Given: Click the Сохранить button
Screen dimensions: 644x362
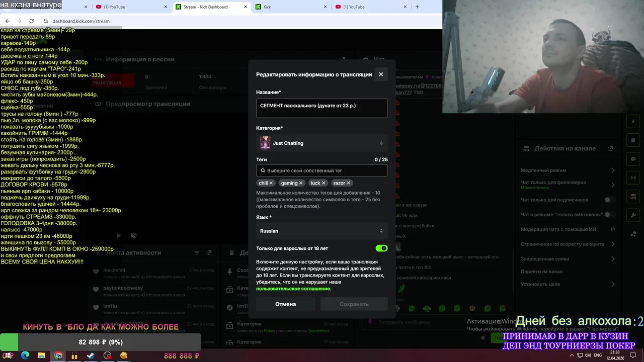Looking at the screenshot, I should click(x=354, y=304).
